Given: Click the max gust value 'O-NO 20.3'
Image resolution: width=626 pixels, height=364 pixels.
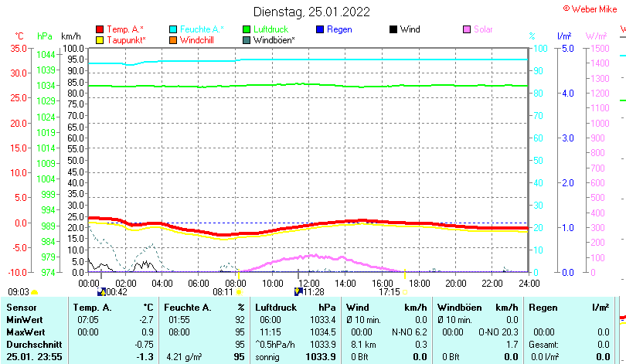Looking at the screenshot, I should point(498,332).
